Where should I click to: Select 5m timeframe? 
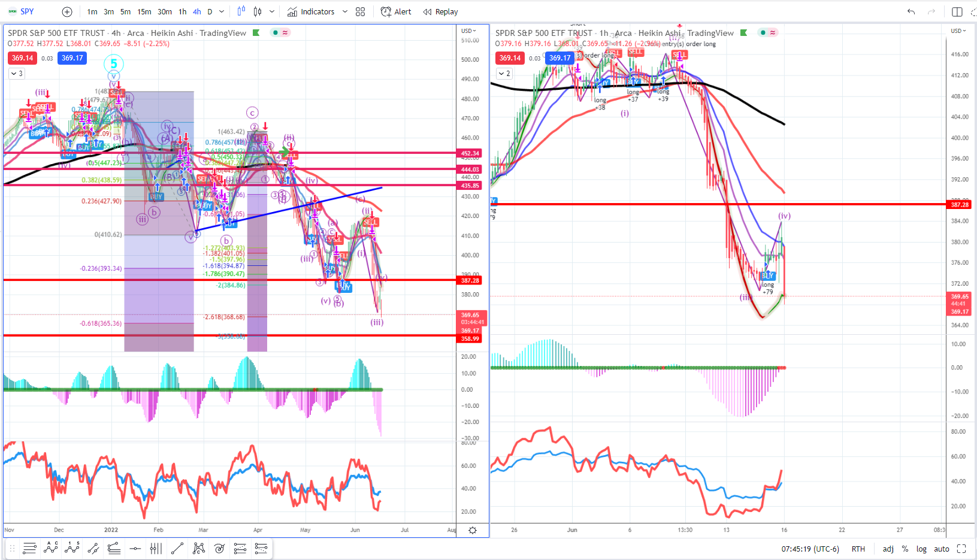click(x=125, y=12)
